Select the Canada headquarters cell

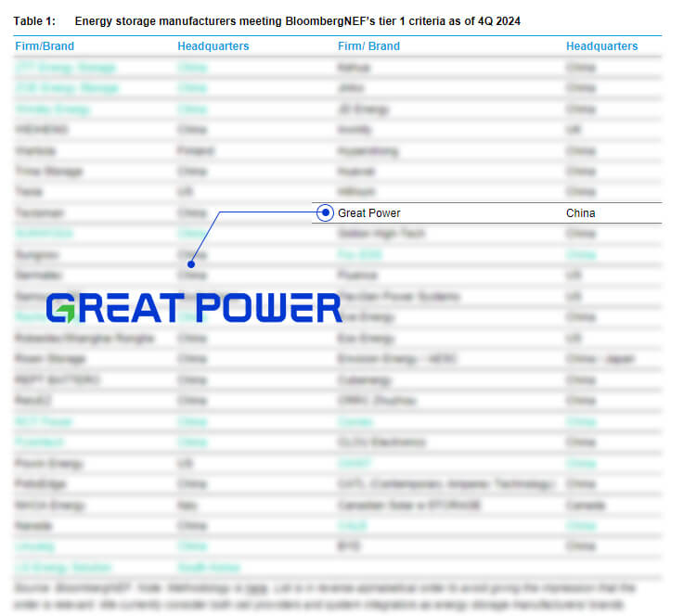point(585,506)
